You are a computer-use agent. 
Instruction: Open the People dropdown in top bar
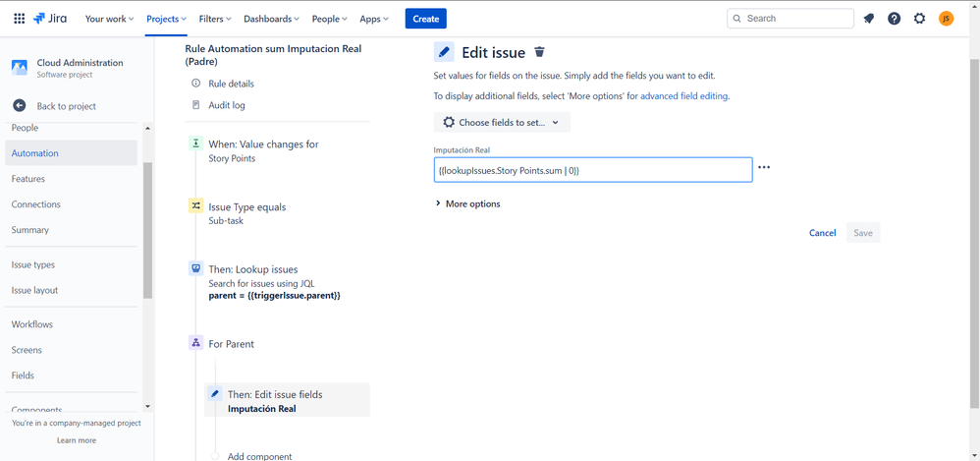[x=329, y=19]
